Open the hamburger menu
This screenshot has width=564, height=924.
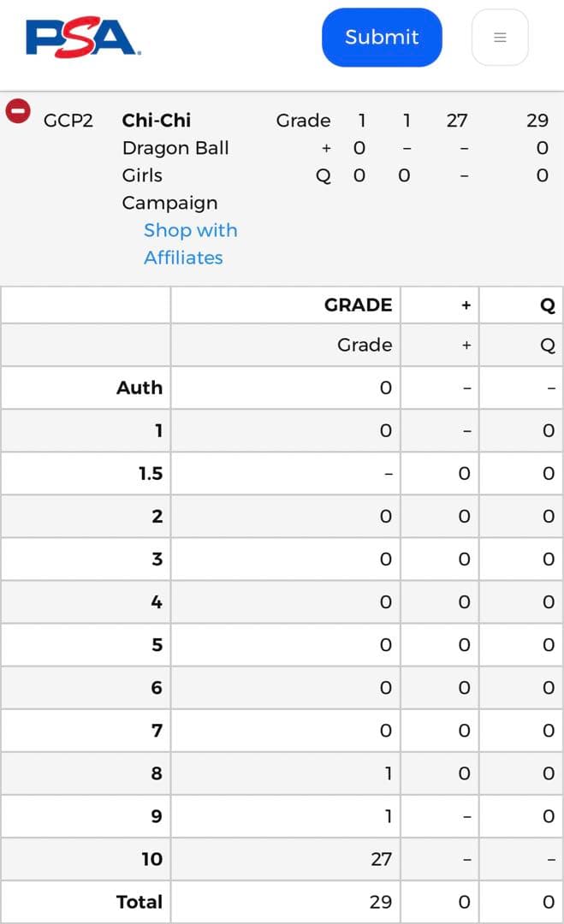[500, 38]
